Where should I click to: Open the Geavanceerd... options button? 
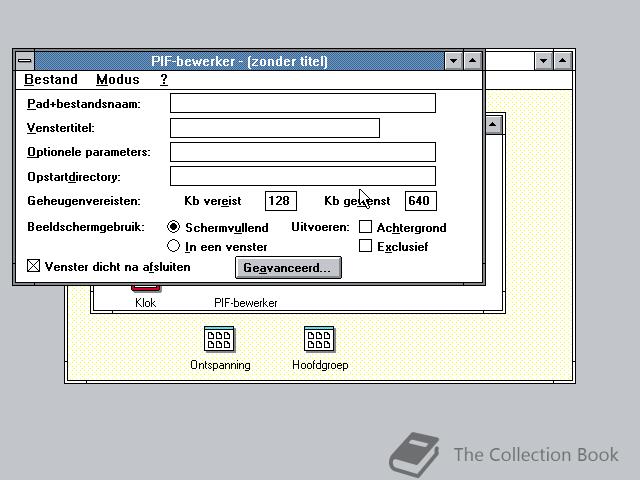(x=288, y=268)
